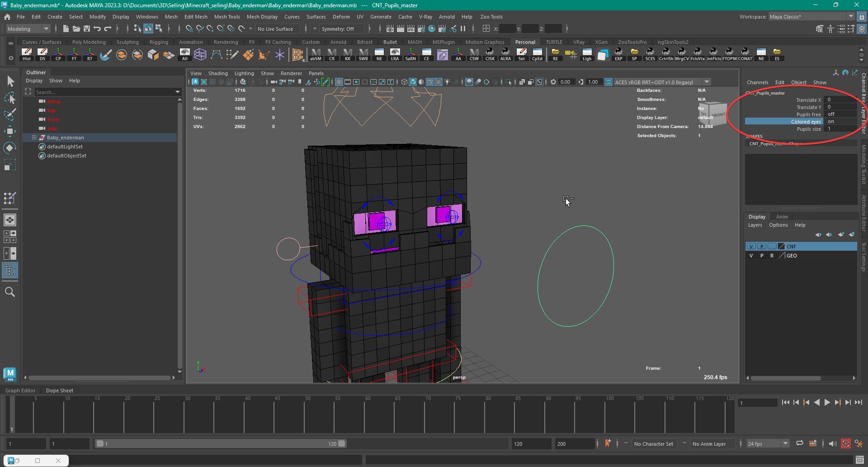
Task: Open the No Live Surface dropdown
Action: (277, 29)
